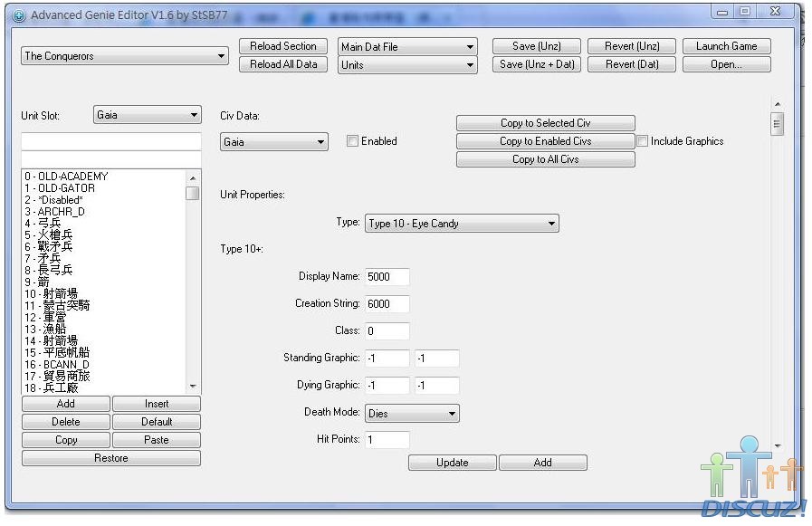The width and height of the screenshot is (812, 526).
Task: Open The Conquerors game version dropdown
Action: tap(124, 56)
